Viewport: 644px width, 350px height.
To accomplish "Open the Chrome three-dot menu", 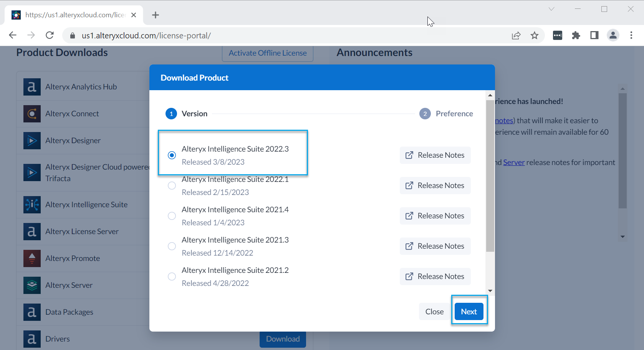I will 631,35.
